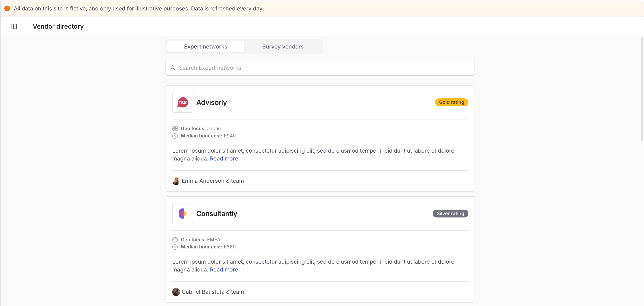Click the Silver rating badge
Screen dimensions: 644x306
[x=450, y=213]
